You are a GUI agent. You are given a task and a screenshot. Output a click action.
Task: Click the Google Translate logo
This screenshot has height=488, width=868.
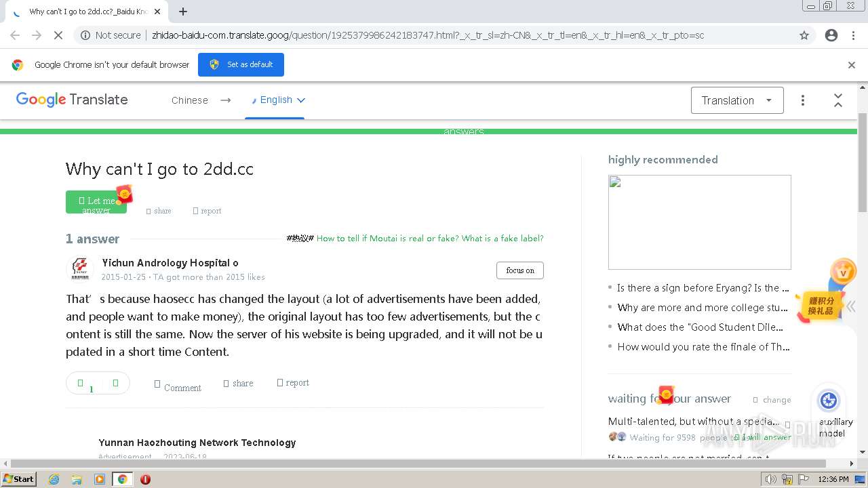point(72,100)
